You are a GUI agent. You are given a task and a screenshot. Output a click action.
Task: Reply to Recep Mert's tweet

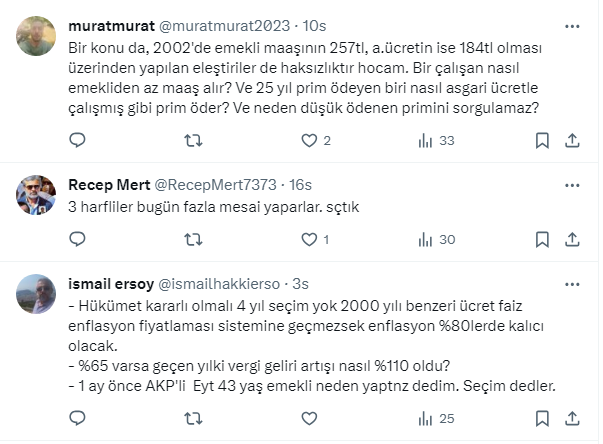point(77,239)
